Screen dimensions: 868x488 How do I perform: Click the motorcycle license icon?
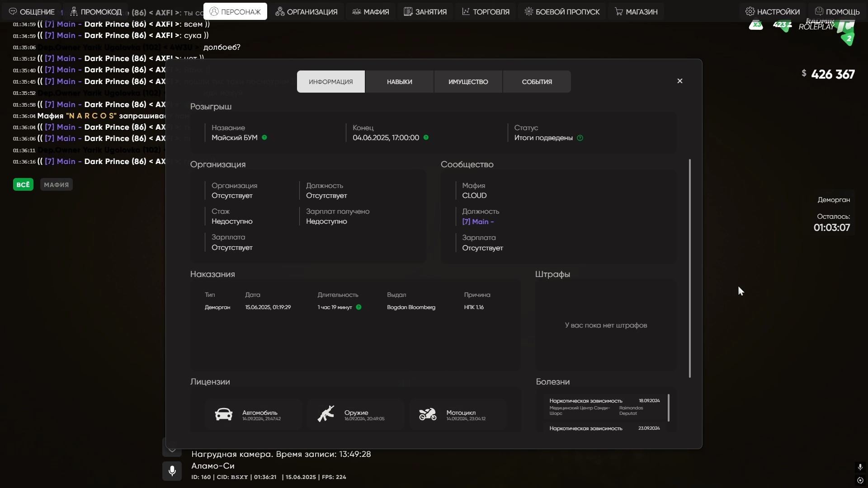point(428,414)
